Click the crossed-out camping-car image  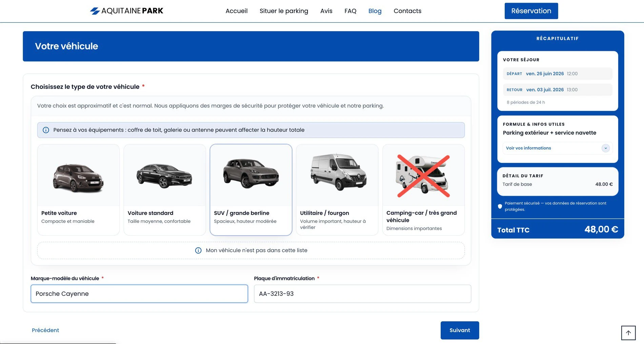(x=423, y=176)
